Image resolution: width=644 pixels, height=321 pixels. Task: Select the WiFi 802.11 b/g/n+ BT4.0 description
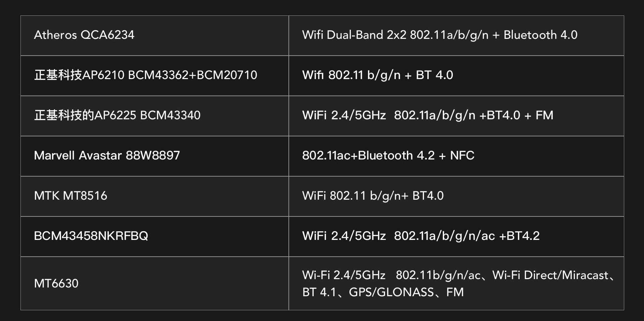[x=373, y=196]
